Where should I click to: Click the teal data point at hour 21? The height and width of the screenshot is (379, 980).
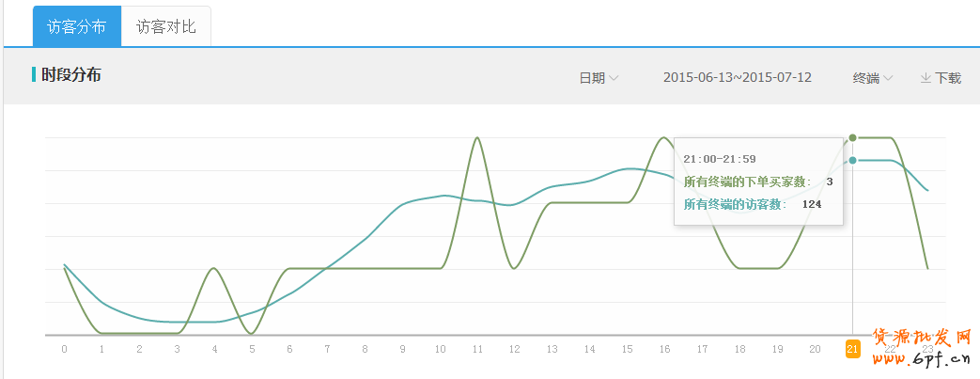click(x=853, y=161)
